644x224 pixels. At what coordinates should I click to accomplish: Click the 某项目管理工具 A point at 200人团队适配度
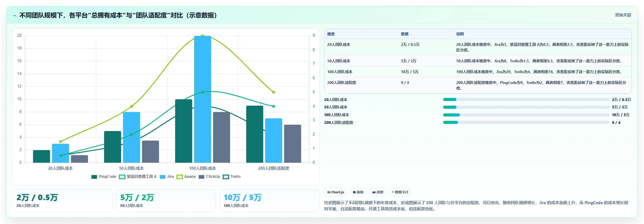[x=274, y=106]
